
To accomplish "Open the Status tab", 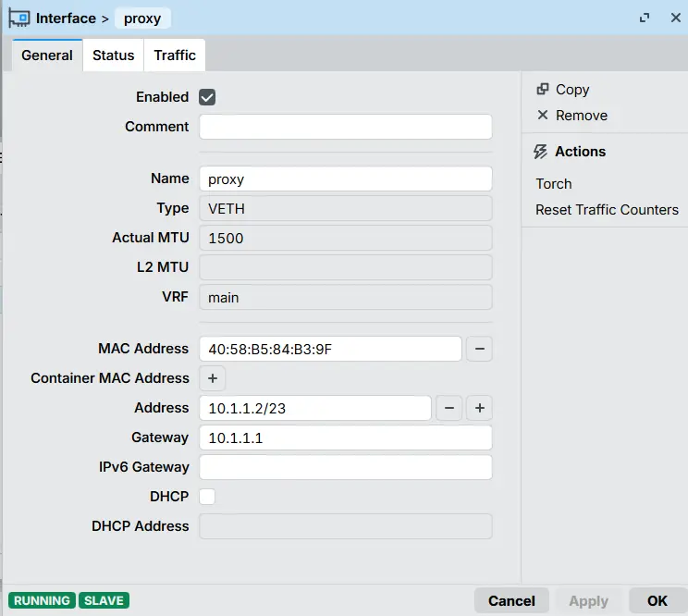I will 113,55.
